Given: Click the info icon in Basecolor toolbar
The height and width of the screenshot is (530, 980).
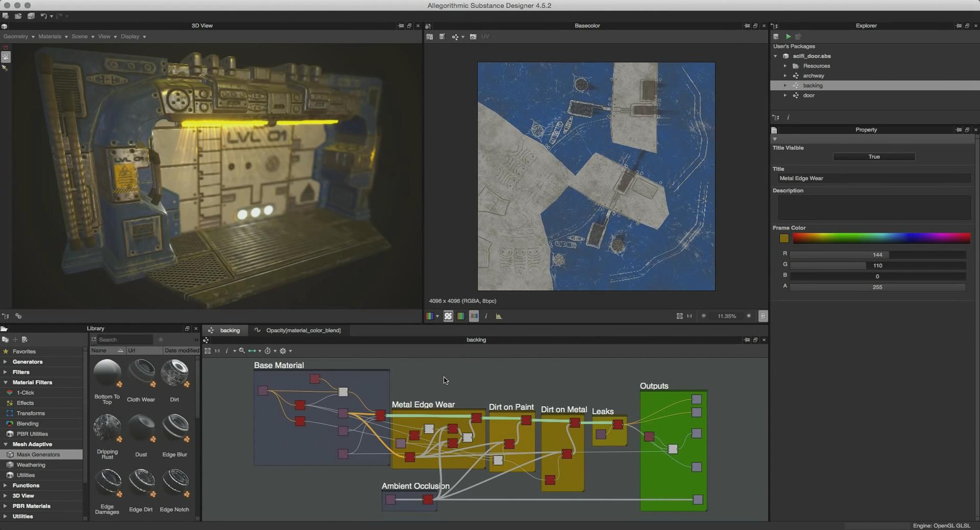Looking at the screenshot, I should pyautogui.click(x=486, y=317).
